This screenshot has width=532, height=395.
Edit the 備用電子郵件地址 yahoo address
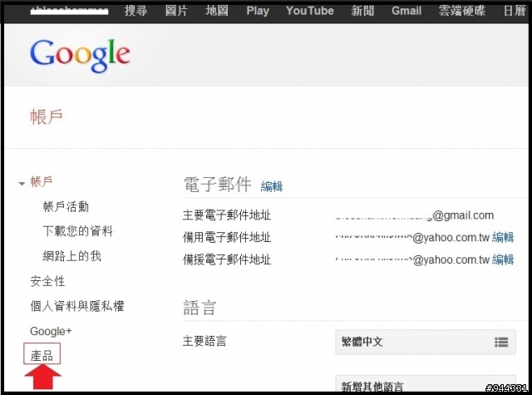coord(503,237)
